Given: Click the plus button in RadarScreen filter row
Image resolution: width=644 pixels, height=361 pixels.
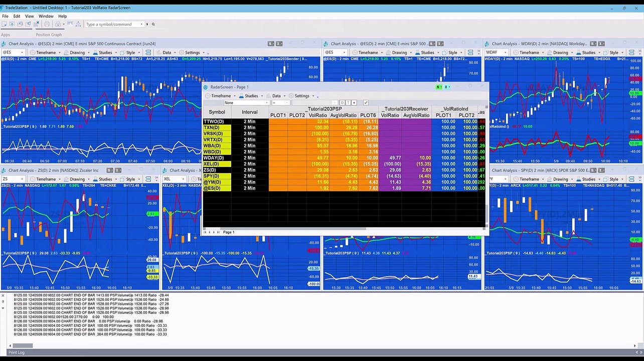Looking at the screenshot, I should coord(354,103).
